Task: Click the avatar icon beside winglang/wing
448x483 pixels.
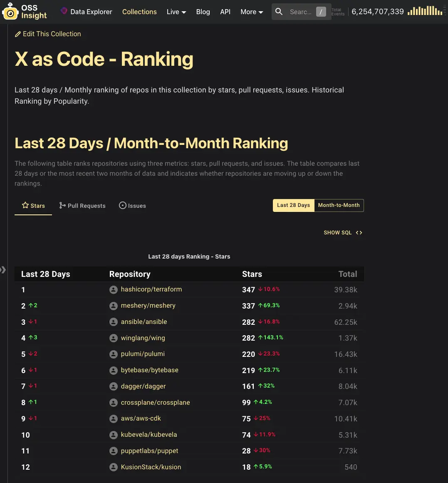Action: 113,338
